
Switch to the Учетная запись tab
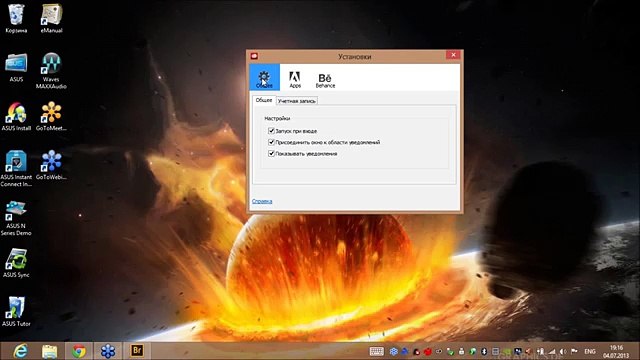tap(297, 101)
